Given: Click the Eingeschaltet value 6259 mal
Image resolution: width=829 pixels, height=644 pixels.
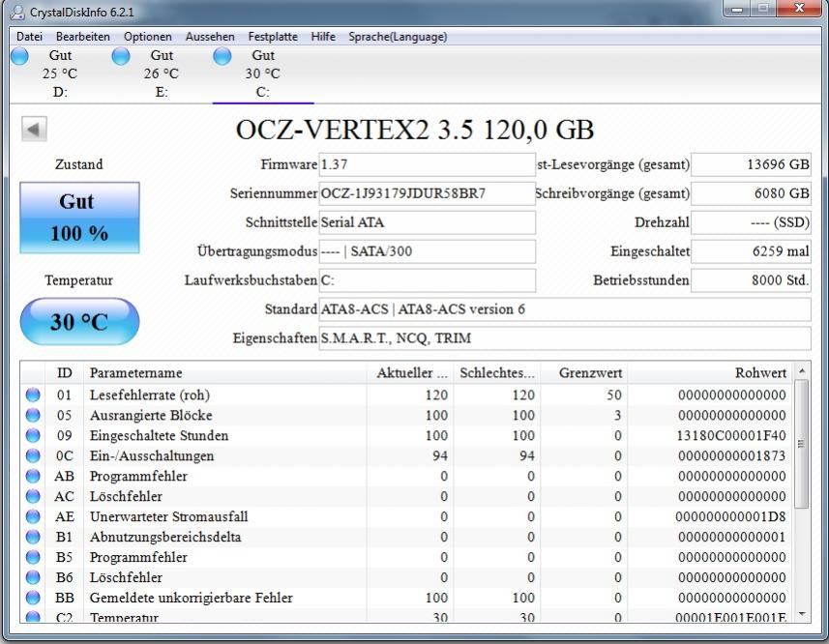Looking at the screenshot, I should click(752, 251).
